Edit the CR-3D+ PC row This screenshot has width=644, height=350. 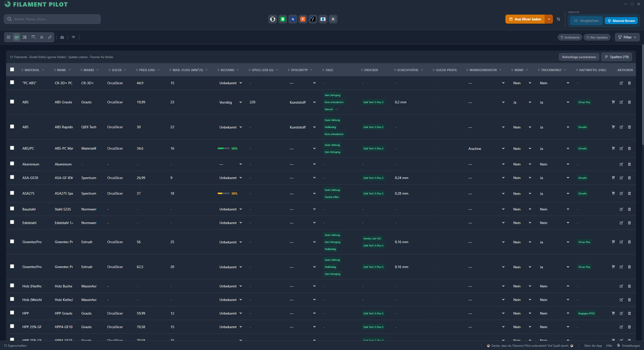[621, 83]
